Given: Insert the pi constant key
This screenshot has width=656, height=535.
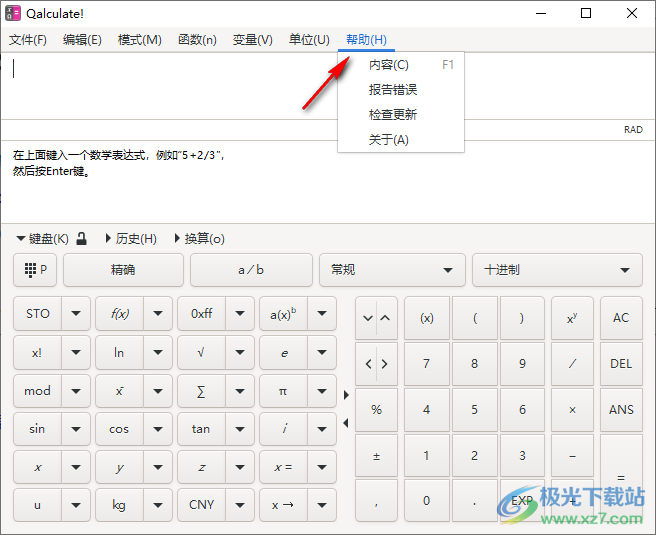Looking at the screenshot, I should point(283,391).
